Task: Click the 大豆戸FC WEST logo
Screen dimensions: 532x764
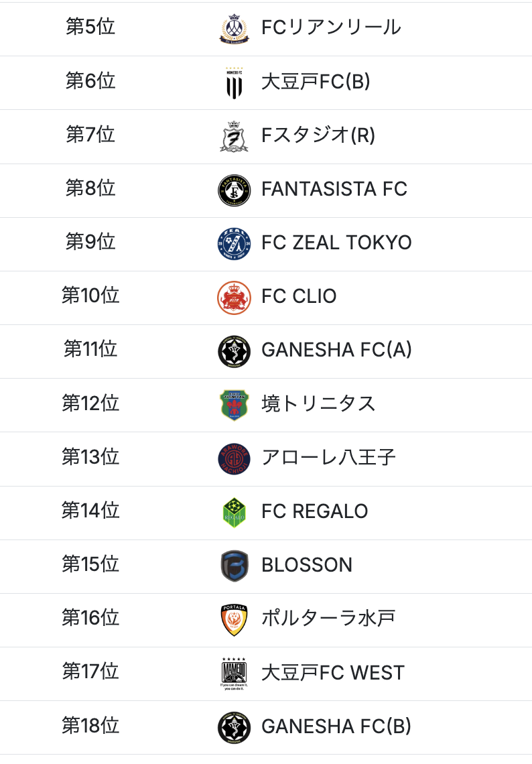Action: tap(234, 674)
